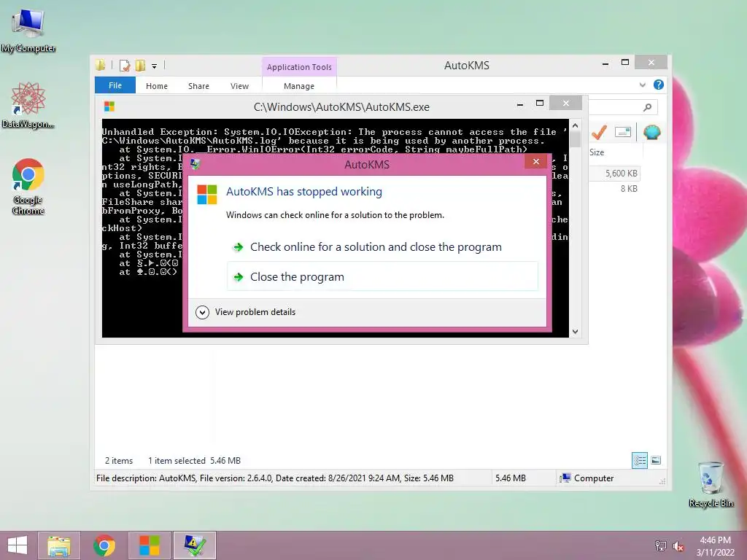Open quick access toolbar dropdown arrow
The width and height of the screenshot is (747, 560).
click(x=155, y=66)
